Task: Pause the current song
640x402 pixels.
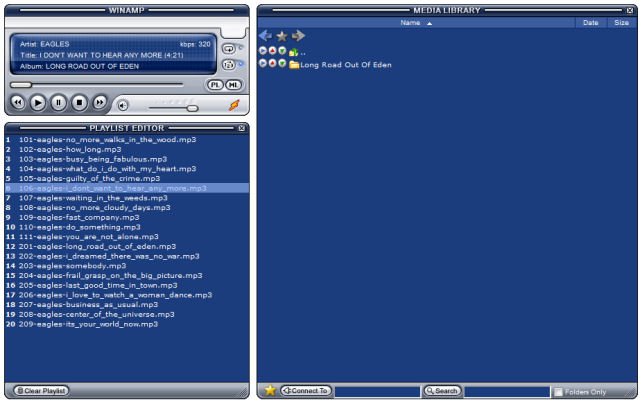Action: pyautogui.click(x=58, y=102)
